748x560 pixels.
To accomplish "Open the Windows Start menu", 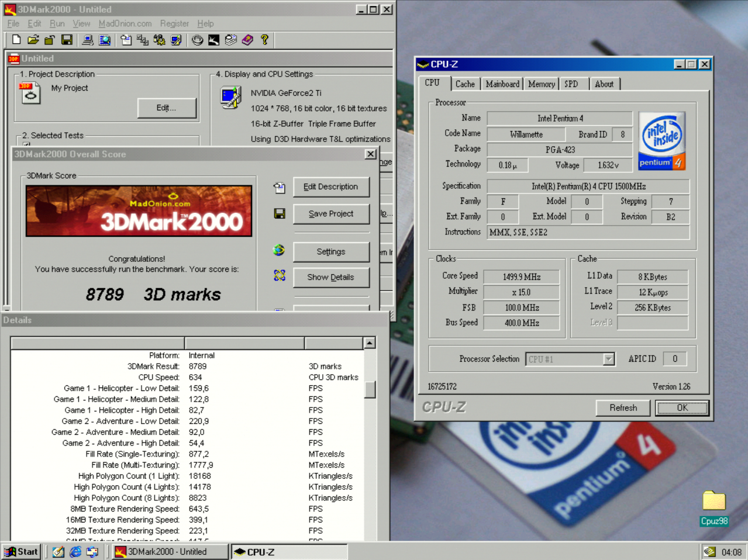I will tap(21, 552).
